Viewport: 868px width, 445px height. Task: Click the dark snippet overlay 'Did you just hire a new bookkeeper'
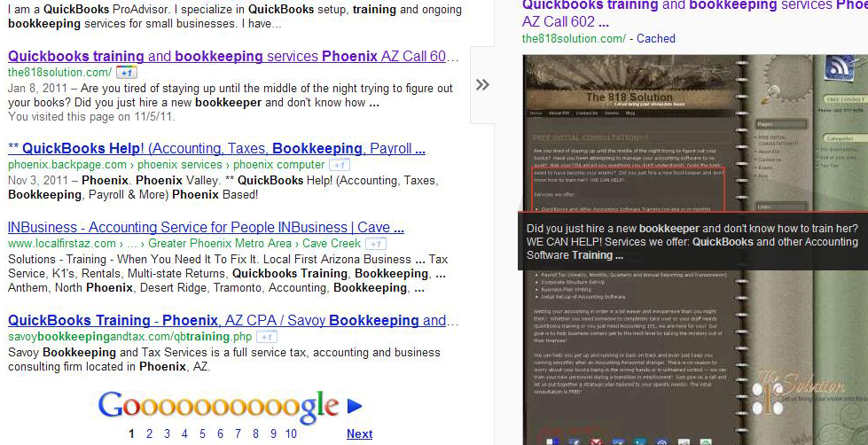[x=692, y=241]
